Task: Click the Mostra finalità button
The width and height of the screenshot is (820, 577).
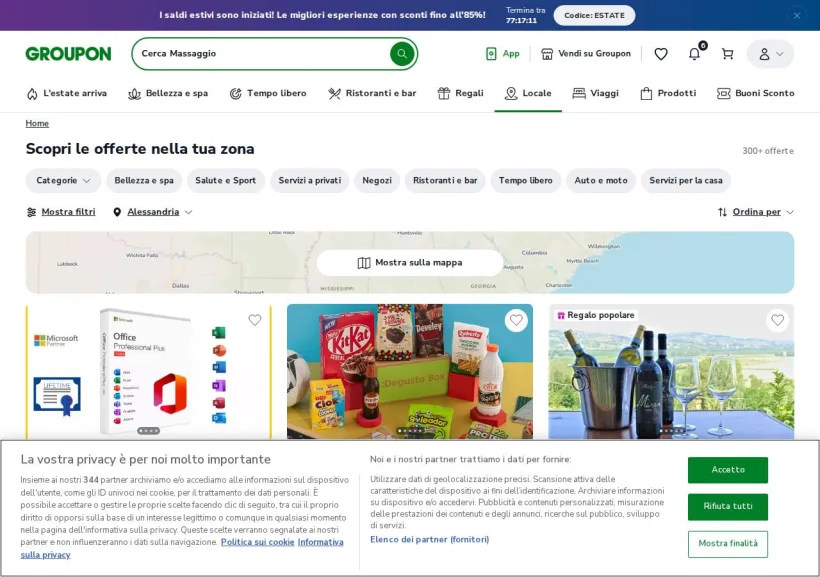Action: pyautogui.click(x=727, y=544)
